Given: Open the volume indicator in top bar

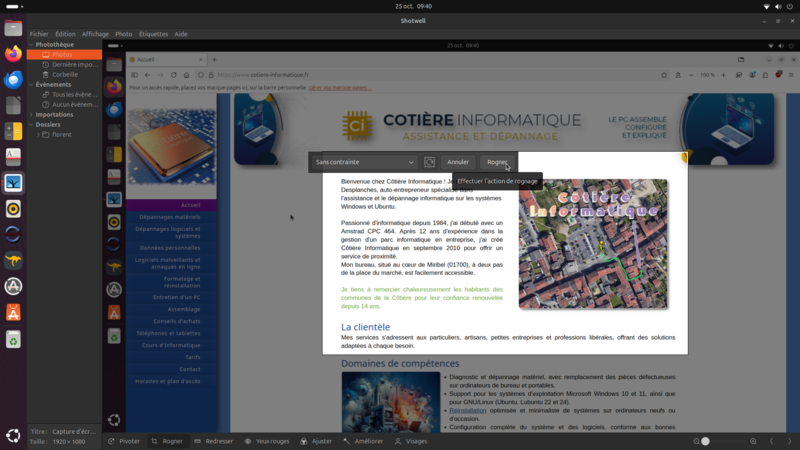Looking at the screenshot, I should [x=778, y=7].
